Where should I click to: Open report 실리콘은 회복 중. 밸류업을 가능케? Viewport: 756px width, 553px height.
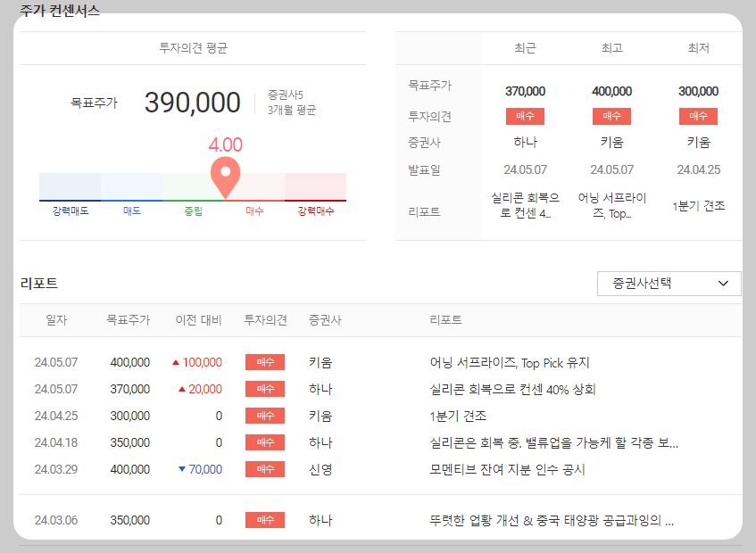coord(554,442)
